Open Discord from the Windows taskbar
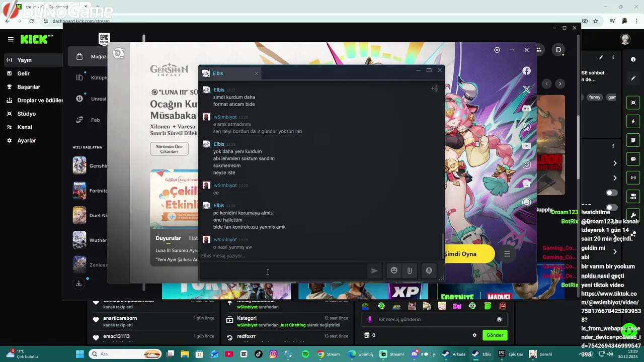Image resolution: width=644 pixels, height=362 pixels. [x=415, y=354]
